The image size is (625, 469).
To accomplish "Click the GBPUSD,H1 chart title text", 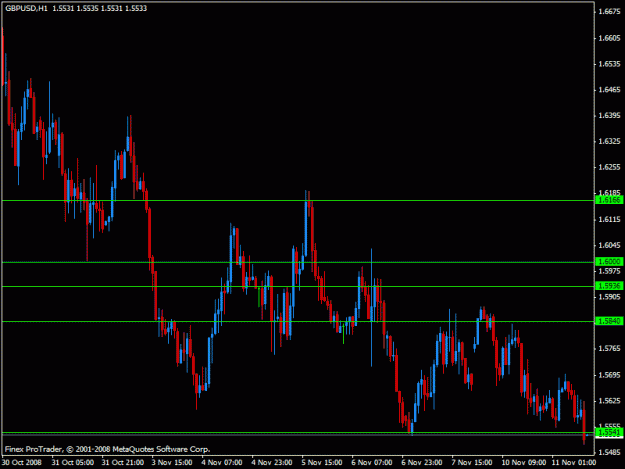I will (x=26, y=8).
